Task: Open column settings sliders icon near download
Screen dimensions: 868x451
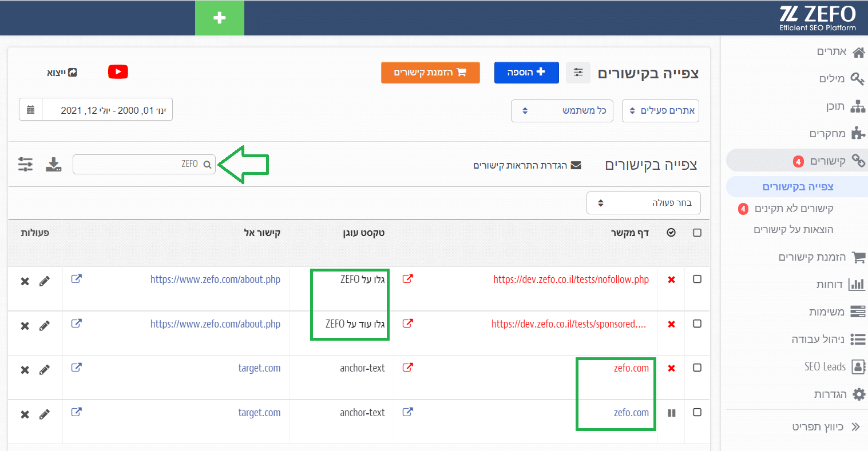Action: (x=25, y=165)
